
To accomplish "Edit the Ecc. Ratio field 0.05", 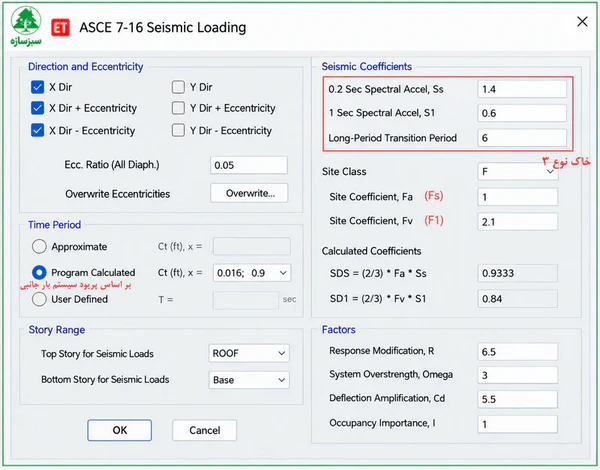I will point(249,165).
